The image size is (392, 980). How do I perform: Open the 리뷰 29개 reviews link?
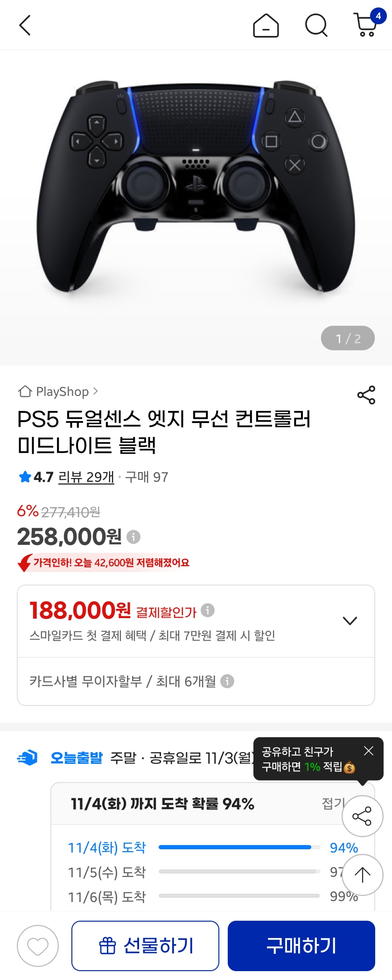(x=86, y=477)
